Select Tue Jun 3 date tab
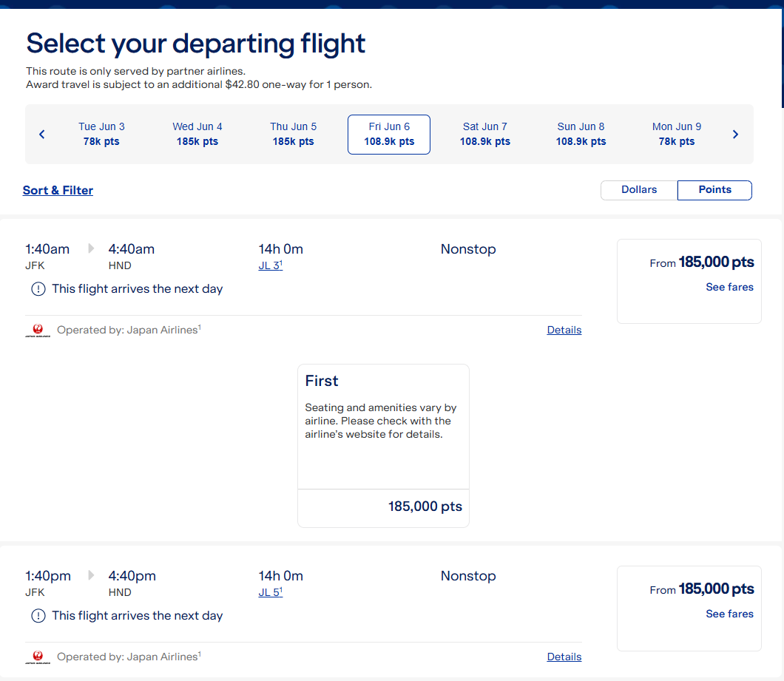 pos(101,134)
